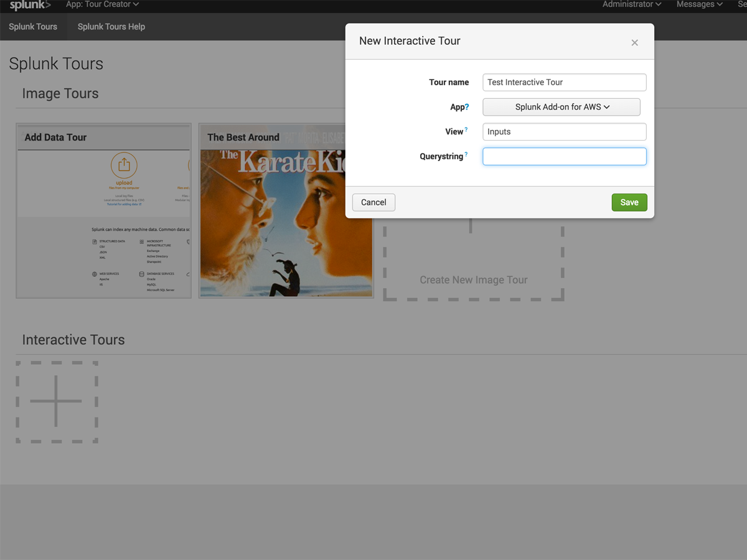This screenshot has height=560, width=747.
Task: Focus the Querystring input field
Action: click(x=565, y=156)
